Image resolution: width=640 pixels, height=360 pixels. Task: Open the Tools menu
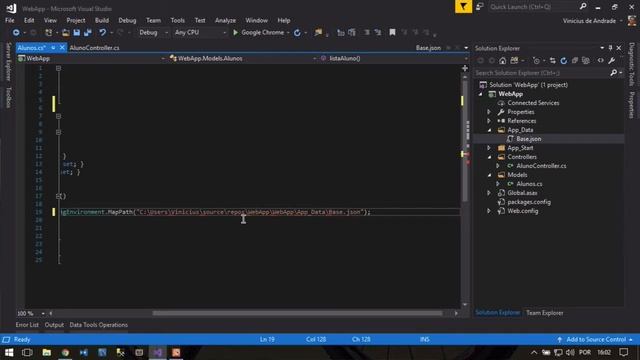[178, 20]
